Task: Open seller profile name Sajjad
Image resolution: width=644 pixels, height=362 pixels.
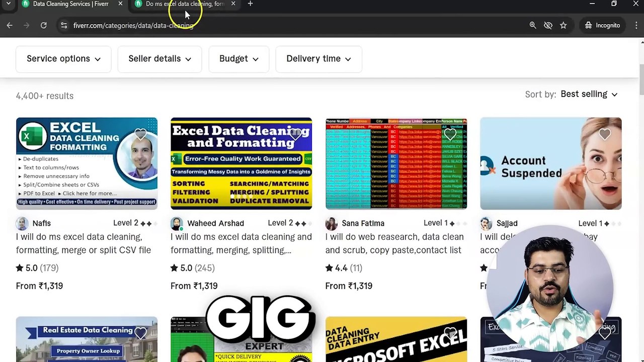Action: [507, 223]
